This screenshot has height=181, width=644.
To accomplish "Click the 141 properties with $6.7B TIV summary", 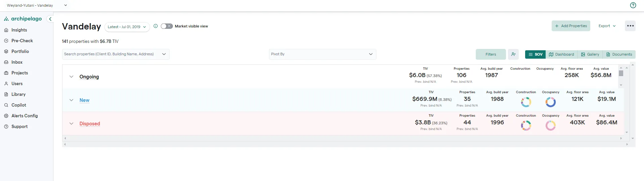I will 90,41.
